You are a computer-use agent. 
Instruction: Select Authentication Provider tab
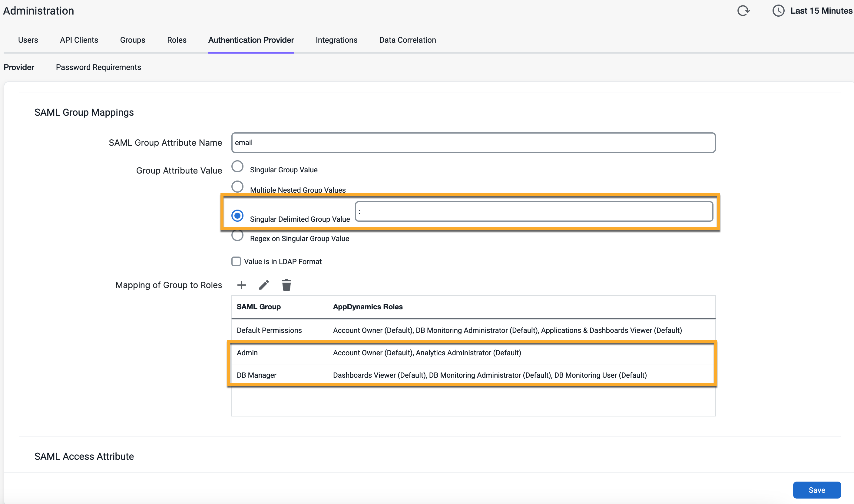coord(251,40)
